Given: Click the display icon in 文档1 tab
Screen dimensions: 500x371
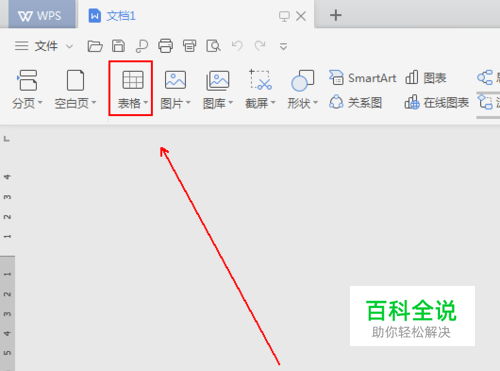Looking at the screenshot, I should tap(284, 16).
